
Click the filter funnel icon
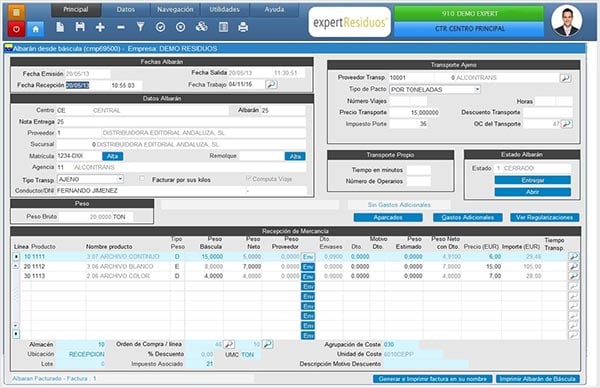click(140, 27)
